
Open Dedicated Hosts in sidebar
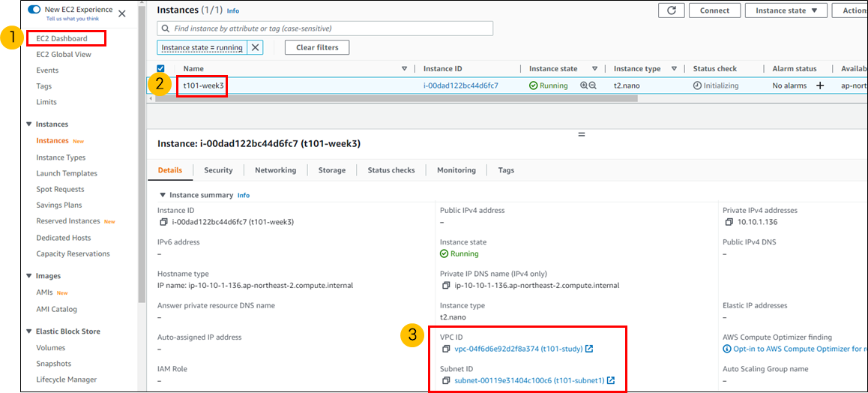[x=64, y=238]
